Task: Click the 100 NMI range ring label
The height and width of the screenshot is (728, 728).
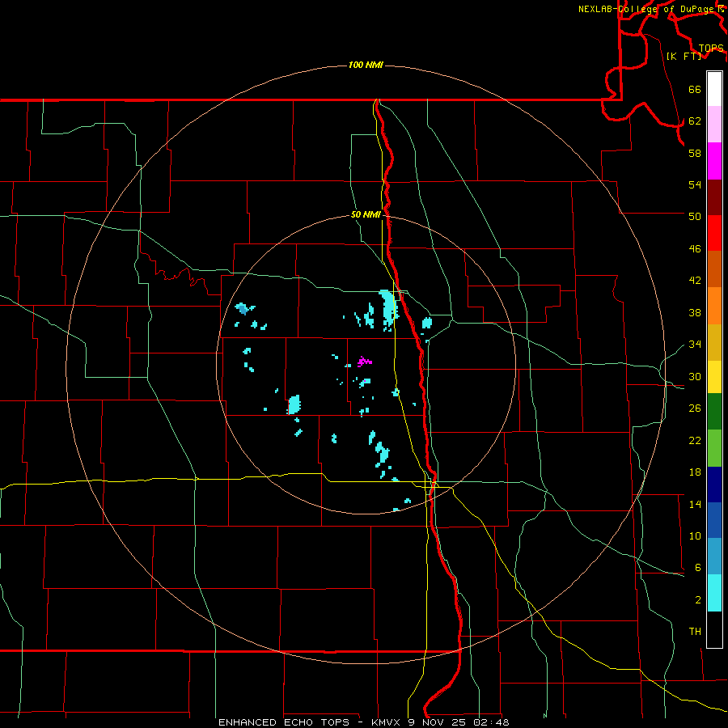Action: coord(366,65)
